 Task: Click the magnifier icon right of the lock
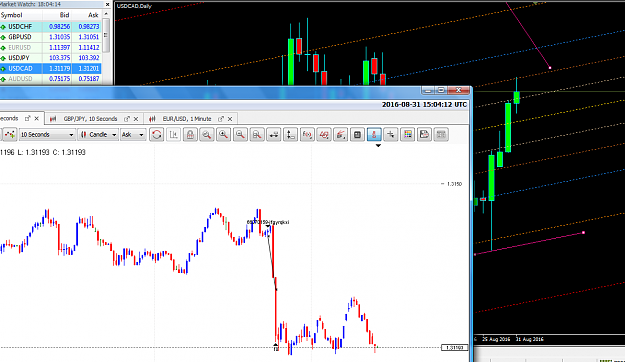tap(207, 135)
